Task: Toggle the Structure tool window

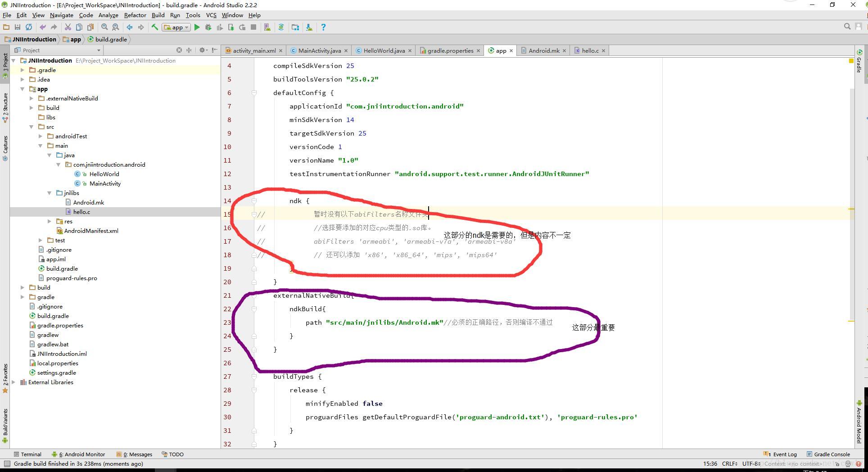Action: click(x=5, y=107)
